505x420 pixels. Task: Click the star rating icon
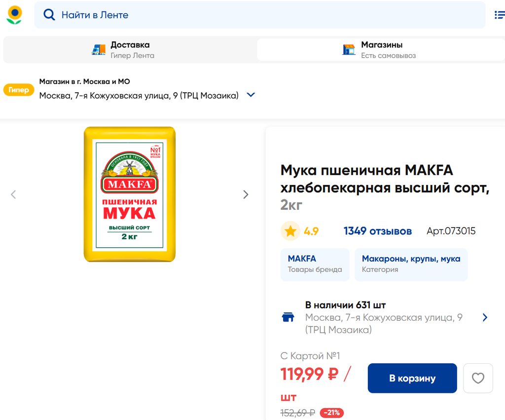click(290, 231)
